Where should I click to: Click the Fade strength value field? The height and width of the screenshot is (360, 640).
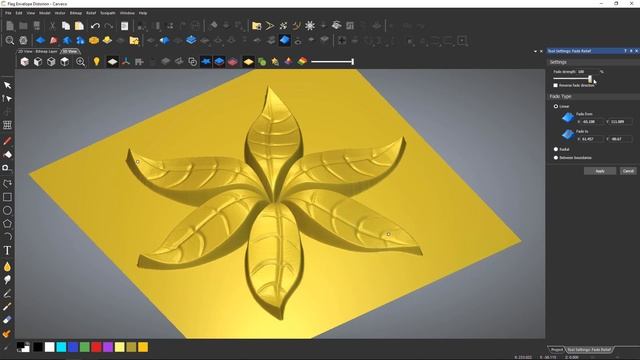[x=587, y=72]
